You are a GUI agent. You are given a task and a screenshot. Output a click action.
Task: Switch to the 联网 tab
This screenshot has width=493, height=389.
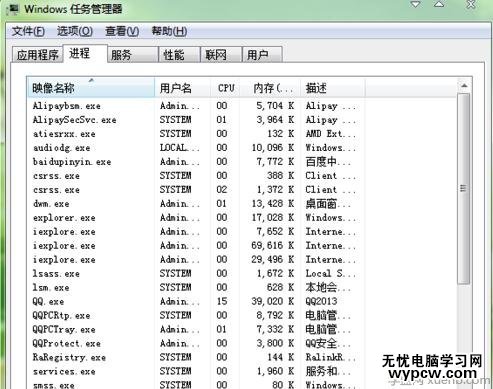(x=221, y=55)
